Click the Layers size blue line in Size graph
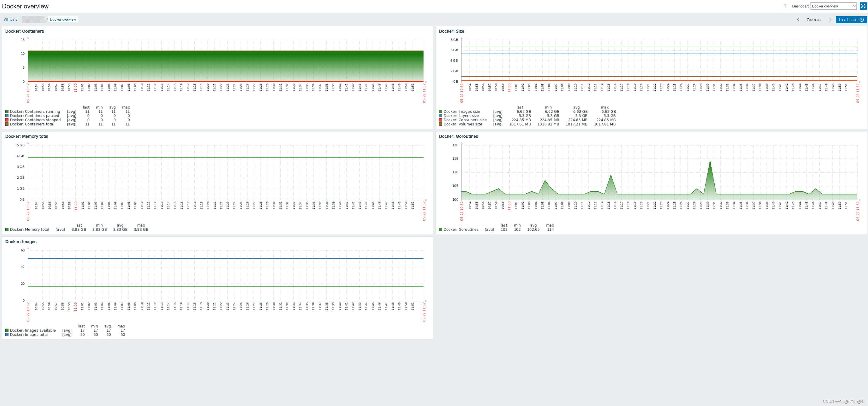 tap(659, 54)
